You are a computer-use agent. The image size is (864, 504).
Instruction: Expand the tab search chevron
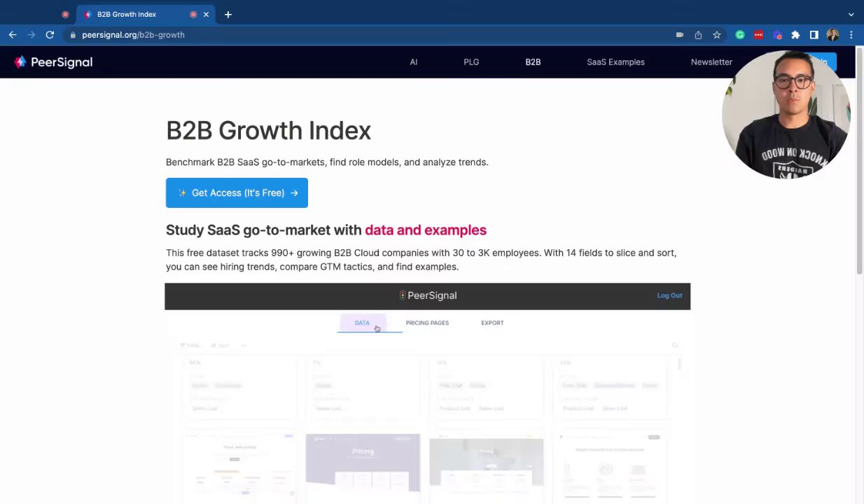coord(851,14)
